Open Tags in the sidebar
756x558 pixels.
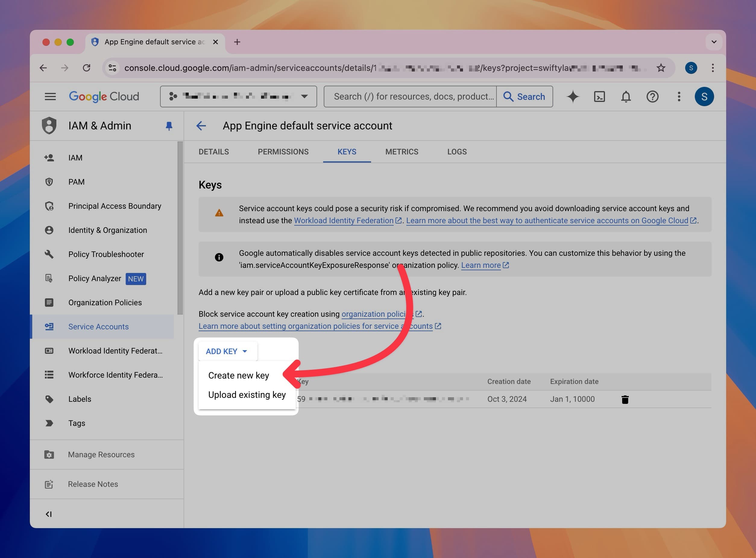pos(102,423)
